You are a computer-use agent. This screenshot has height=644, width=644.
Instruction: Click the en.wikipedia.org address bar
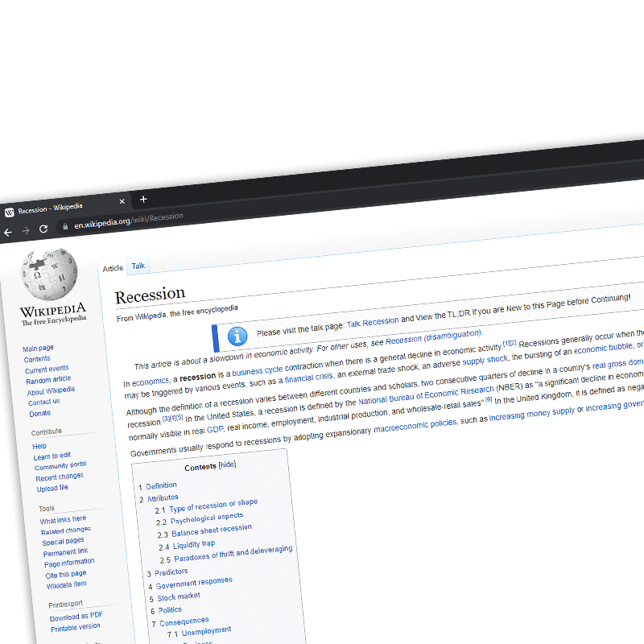point(129,220)
